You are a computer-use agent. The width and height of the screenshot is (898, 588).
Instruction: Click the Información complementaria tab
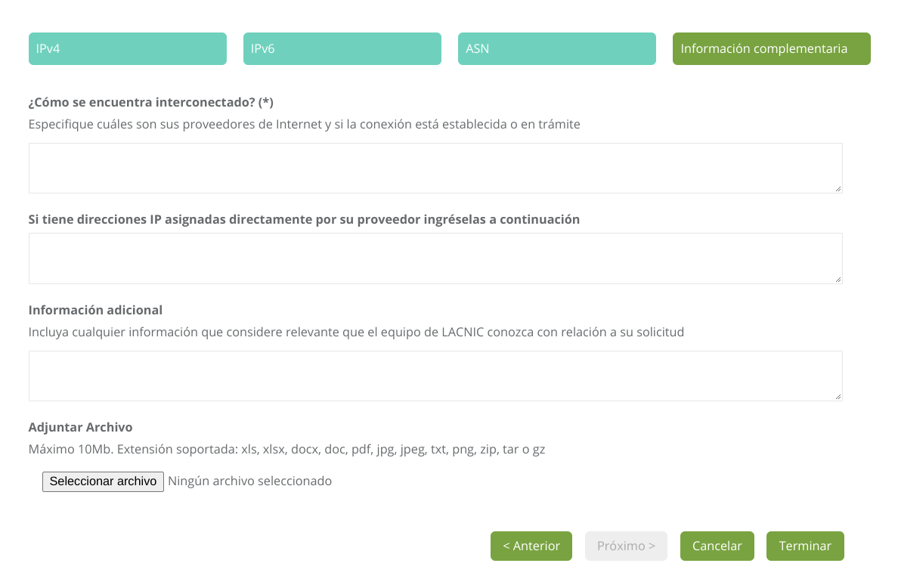click(x=771, y=48)
